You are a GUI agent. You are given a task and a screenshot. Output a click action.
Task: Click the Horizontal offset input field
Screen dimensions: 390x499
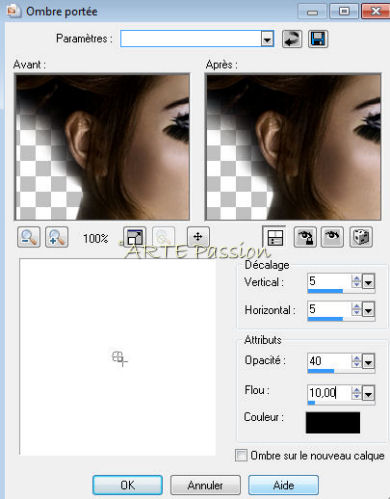coord(329,309)
